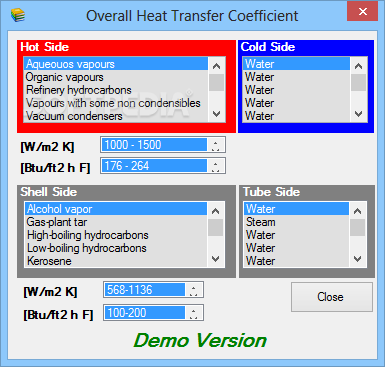The image size is (385, 367).
Task: Click Cold Side list scroll up arrow
Action: pos(359,66)
